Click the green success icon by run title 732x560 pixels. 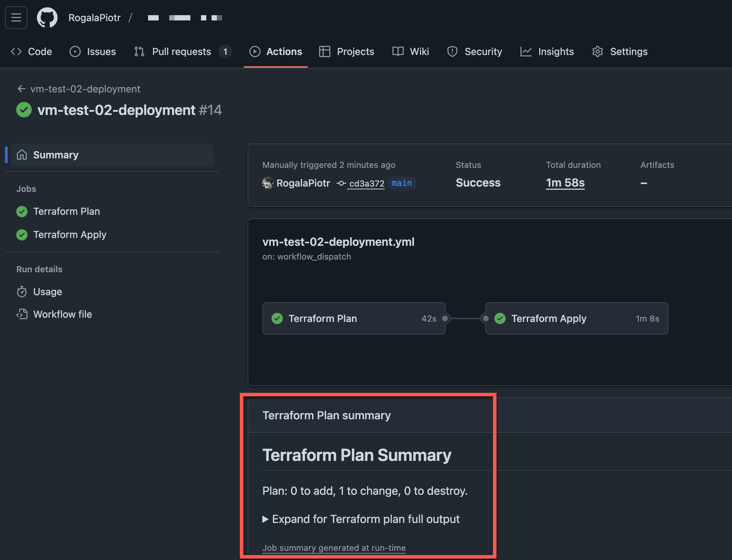(24, 110)
